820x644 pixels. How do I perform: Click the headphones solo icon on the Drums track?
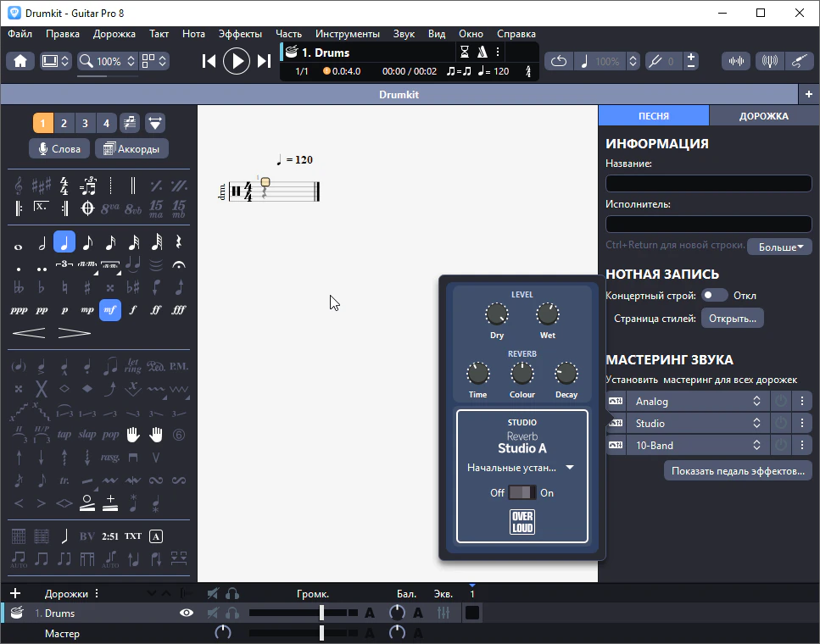point(232,613)
